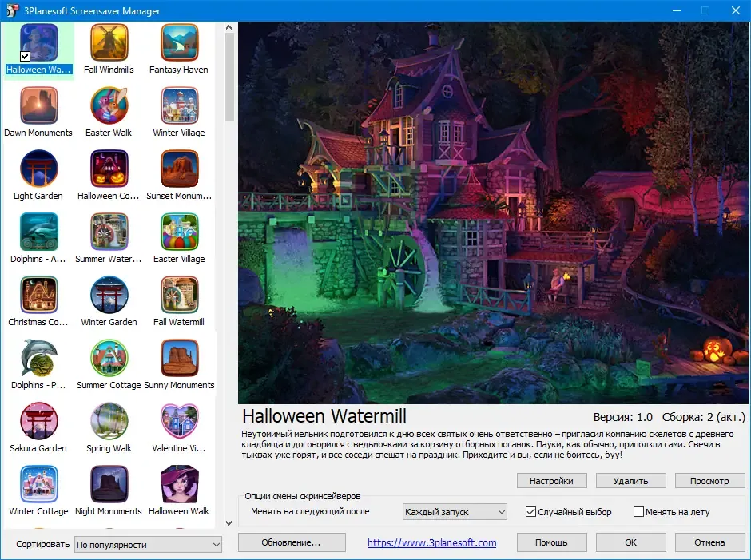Choose the Winter Cottage screensaver icon

[39, 484]
